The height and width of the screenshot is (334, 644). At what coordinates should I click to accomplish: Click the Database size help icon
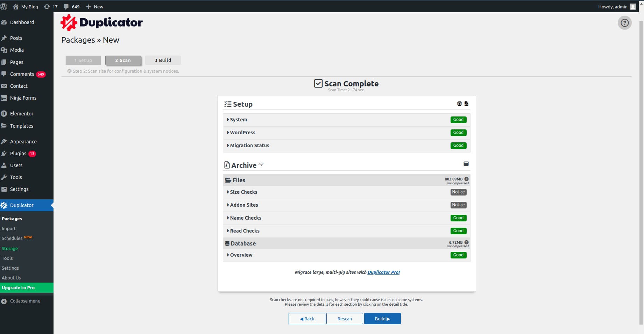466,242
